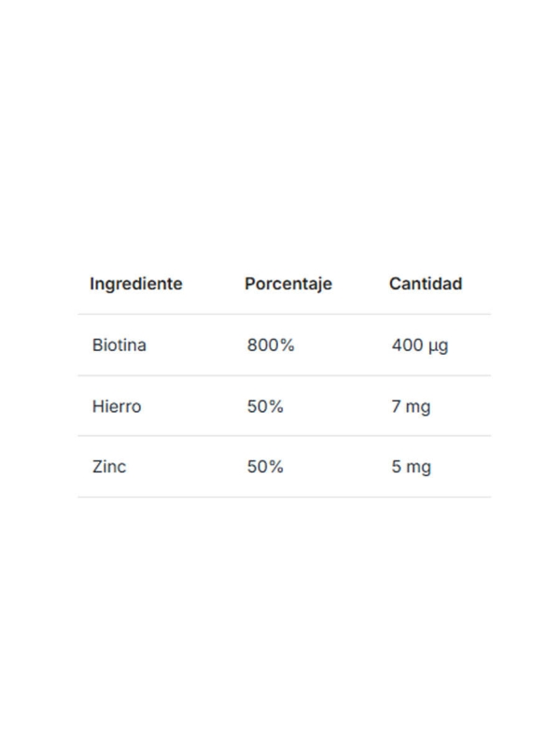Click the µg unit in Biotina's quantity
Viewport: 560px width, 747px height.
[439, 346]
